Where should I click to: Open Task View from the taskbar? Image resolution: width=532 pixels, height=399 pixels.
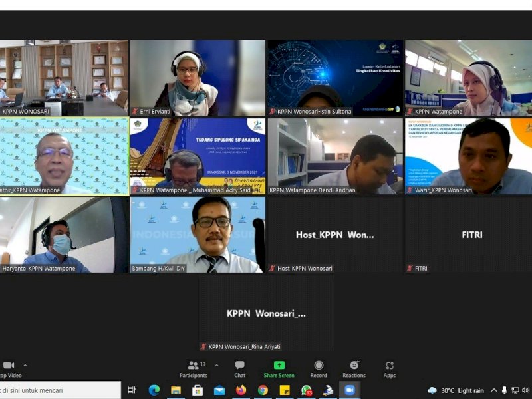130,389
